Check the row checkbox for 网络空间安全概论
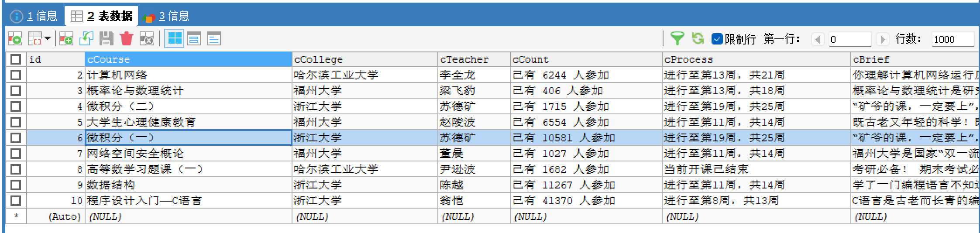This screenshot has width=980, height=233. [16, 154]
